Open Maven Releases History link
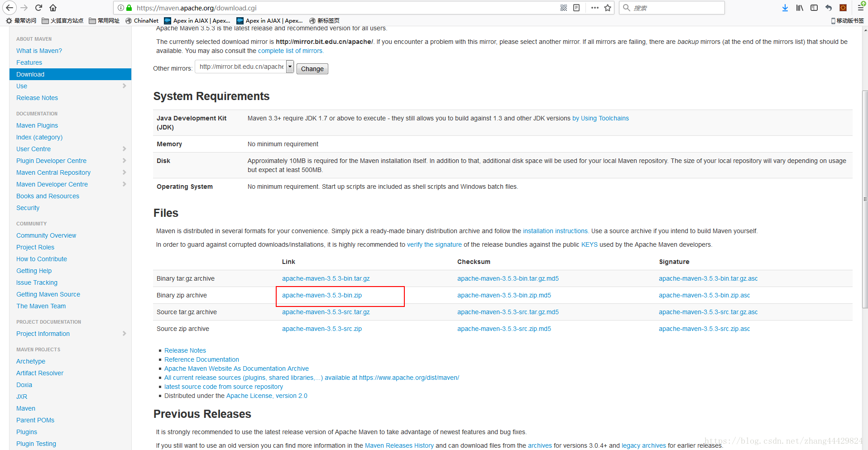Image resolution: width=868 pixels, height=450 pixels. click(x=399, y=445)
